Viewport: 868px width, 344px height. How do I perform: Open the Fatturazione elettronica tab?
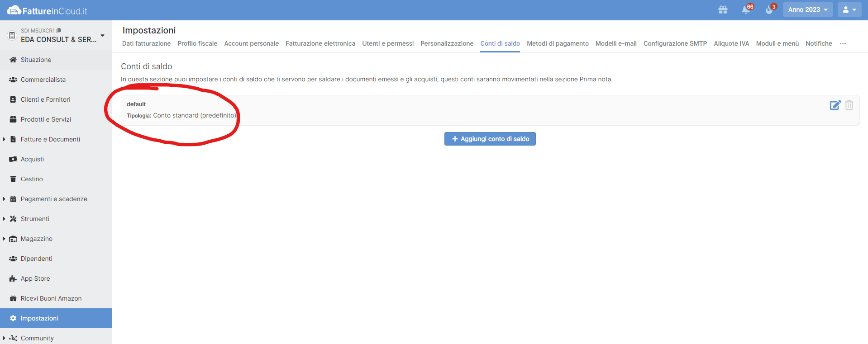(320, 44)
